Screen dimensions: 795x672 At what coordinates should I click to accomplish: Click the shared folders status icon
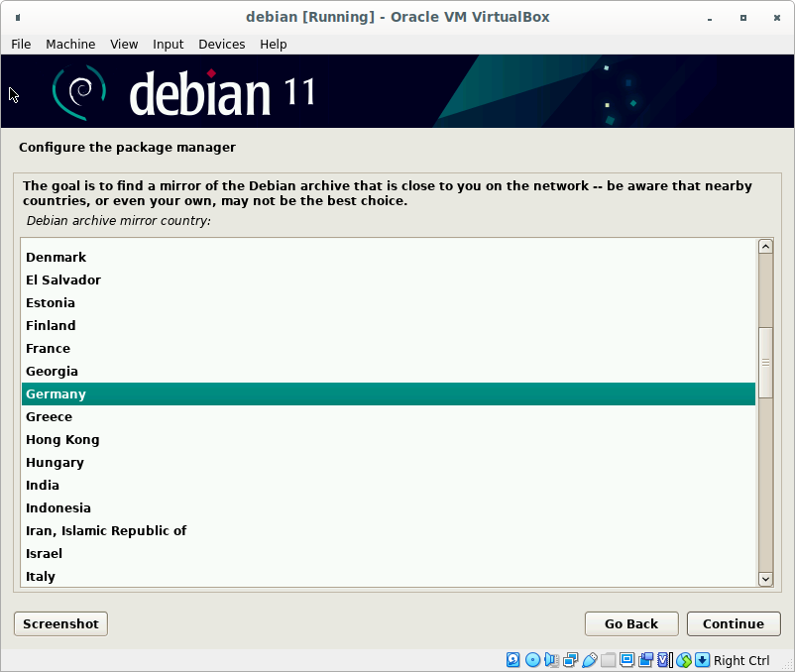608,660
